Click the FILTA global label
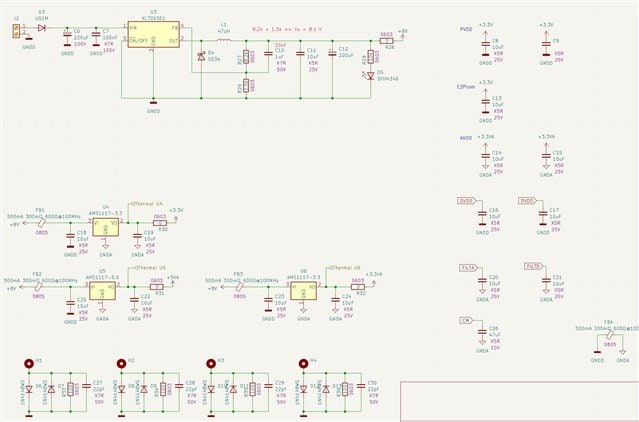Viewport: 639px width, 422px height. [x=469, y=268]
